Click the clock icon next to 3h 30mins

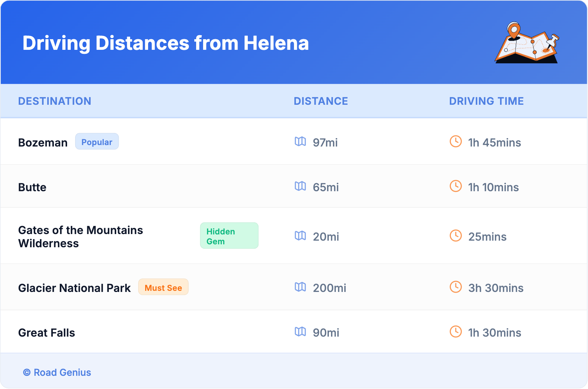pos(456,287)
